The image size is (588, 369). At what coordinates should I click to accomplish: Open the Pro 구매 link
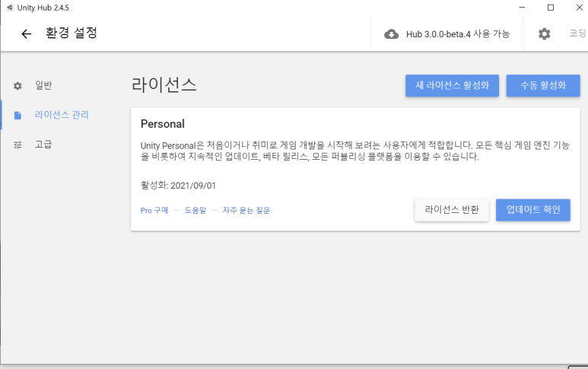coord(154,211)
